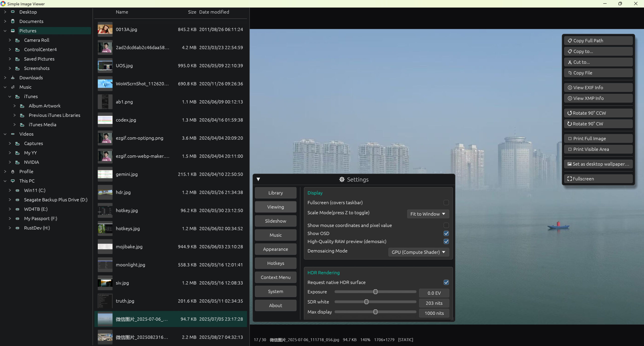Enable show mouse coordinates and pixel value
Viewport: 644px width, 346px height.
[x=446, y=225]
